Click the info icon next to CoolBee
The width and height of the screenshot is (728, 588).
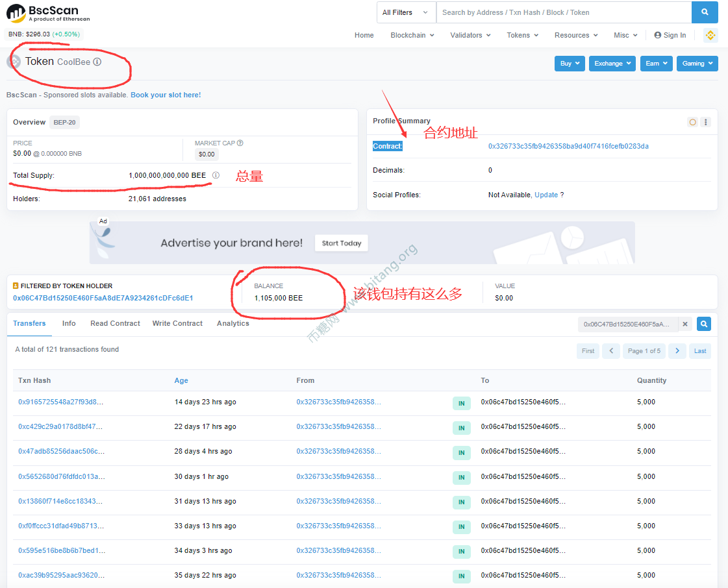tap(97, 62)
